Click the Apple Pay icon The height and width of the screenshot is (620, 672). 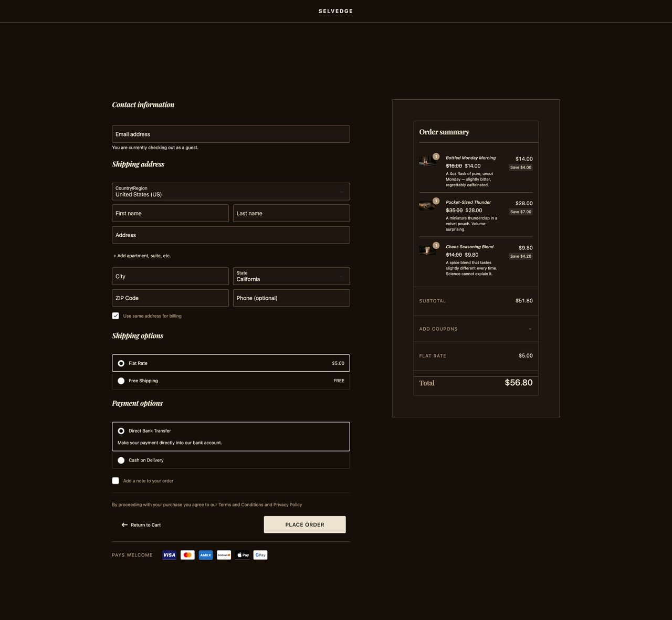243,555
